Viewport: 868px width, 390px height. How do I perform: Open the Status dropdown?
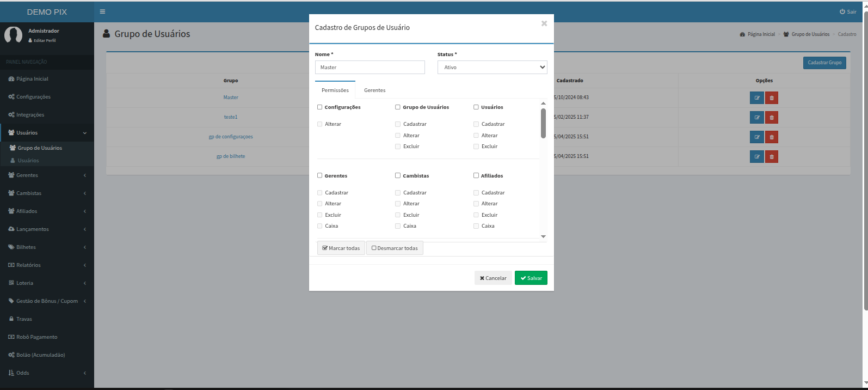[492, 68]
